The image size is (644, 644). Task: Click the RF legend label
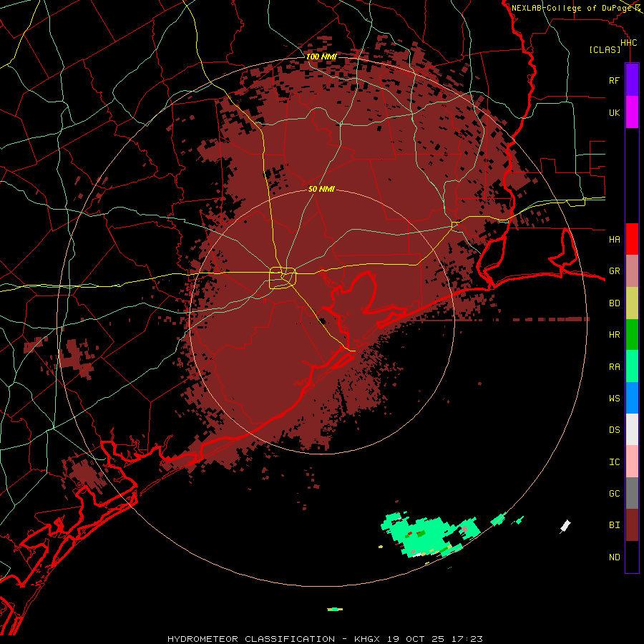point(614,80)
